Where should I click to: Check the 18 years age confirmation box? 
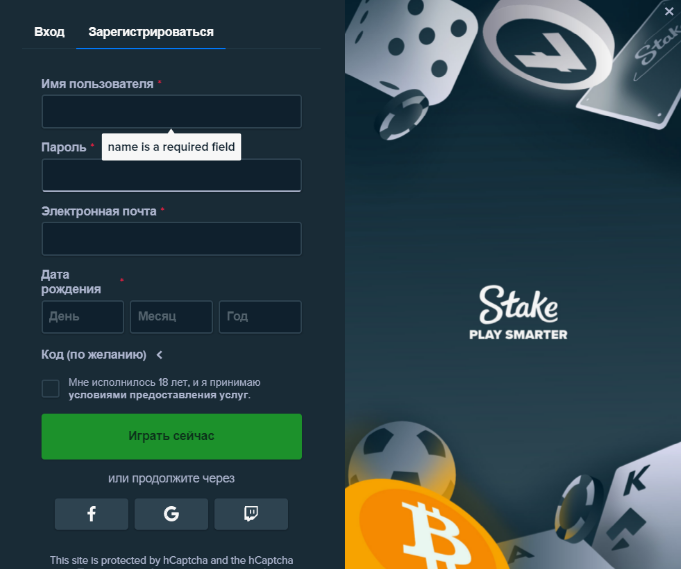point(50,388)
